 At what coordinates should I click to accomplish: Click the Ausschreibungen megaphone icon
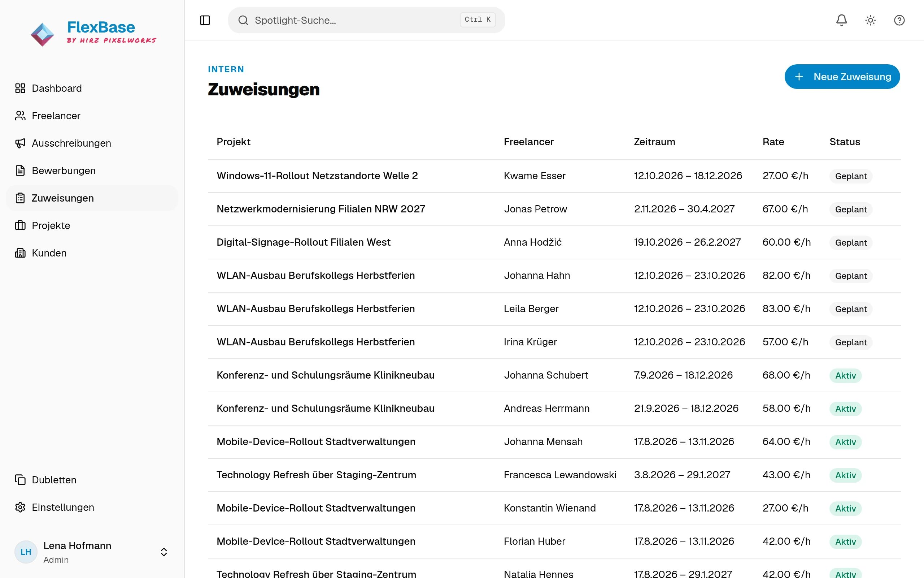pyautogui.click(x=20, y=143)
